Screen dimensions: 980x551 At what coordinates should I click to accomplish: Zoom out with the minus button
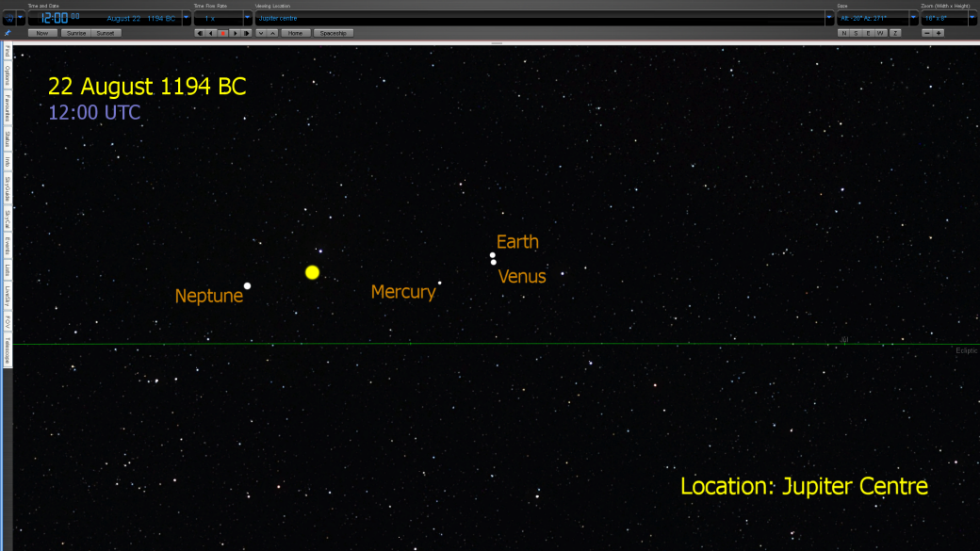927,33
